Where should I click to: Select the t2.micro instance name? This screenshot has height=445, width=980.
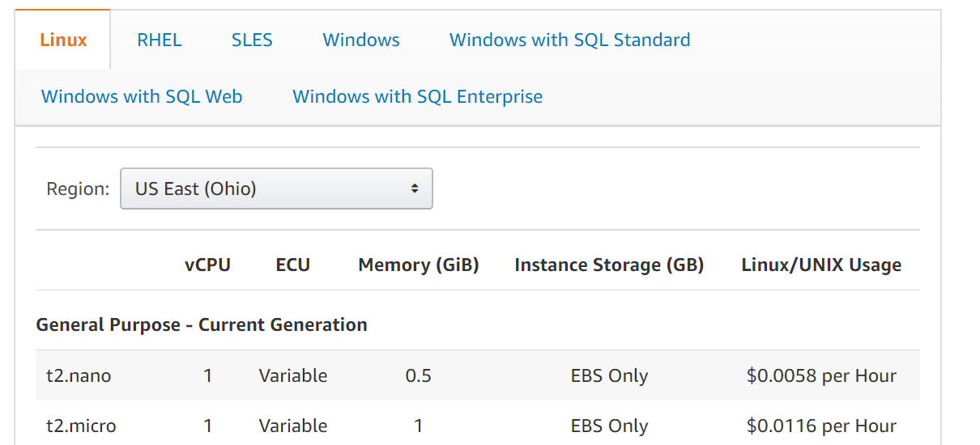click(x=81, y=426)
